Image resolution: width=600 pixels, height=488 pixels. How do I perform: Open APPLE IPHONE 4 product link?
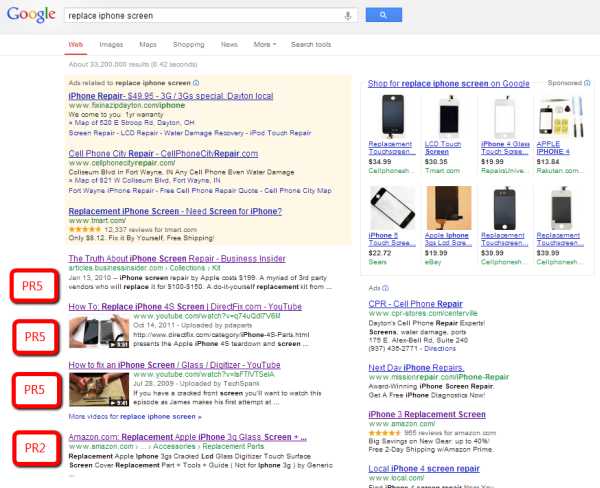pos(553,148)
